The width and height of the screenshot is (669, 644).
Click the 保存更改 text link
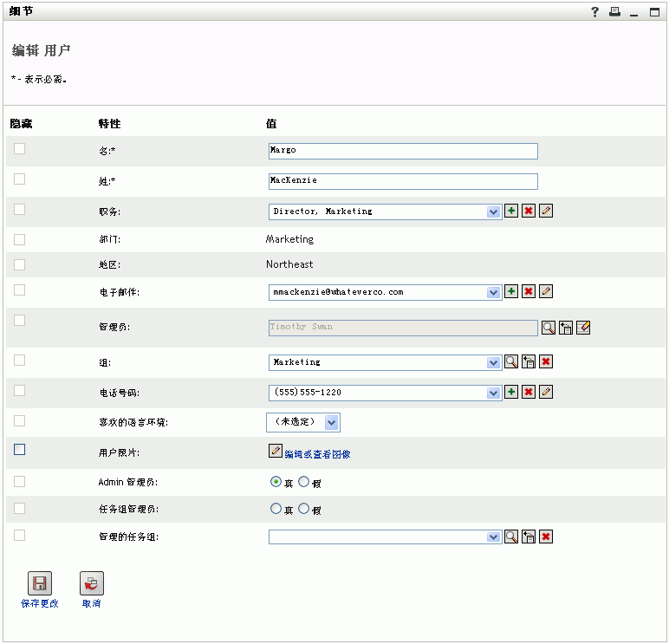(40, 603)
